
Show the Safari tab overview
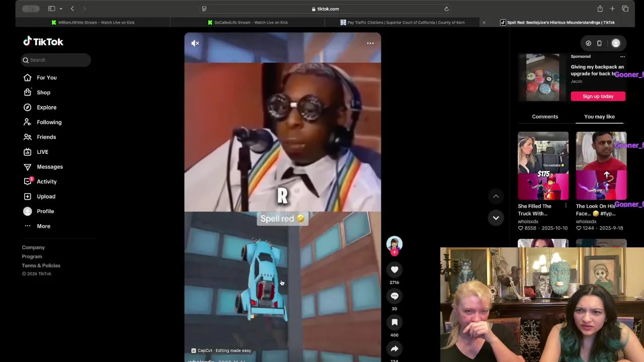tap(625, 9)
